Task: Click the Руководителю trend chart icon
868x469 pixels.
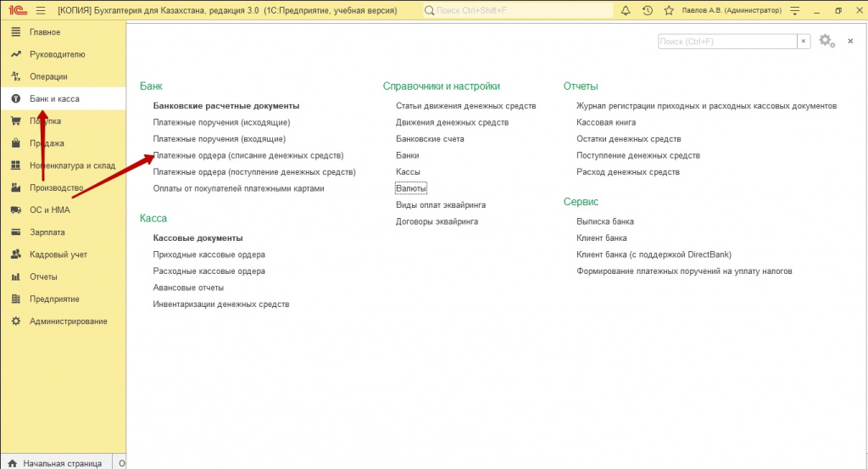Action: [x=16, y=54]
